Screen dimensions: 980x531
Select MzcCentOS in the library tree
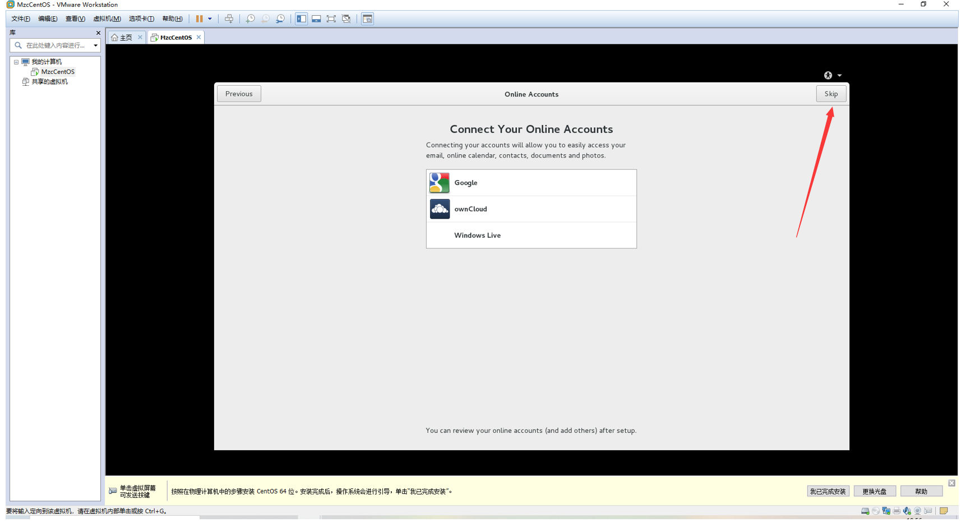point(58,72)
